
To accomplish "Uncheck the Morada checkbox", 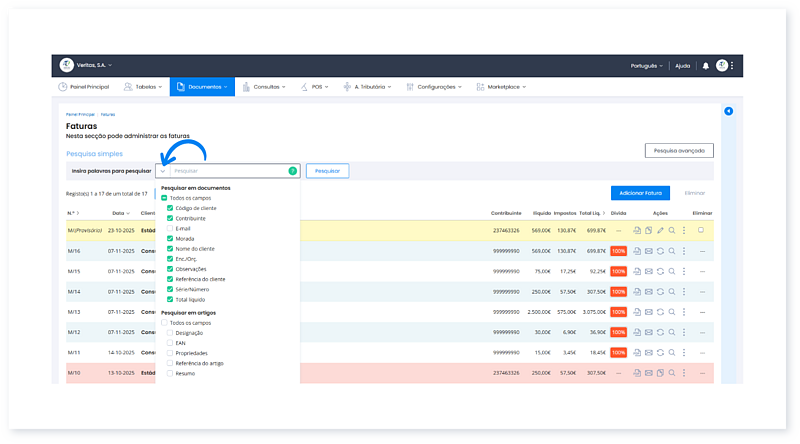I will (x=170, y=238).
